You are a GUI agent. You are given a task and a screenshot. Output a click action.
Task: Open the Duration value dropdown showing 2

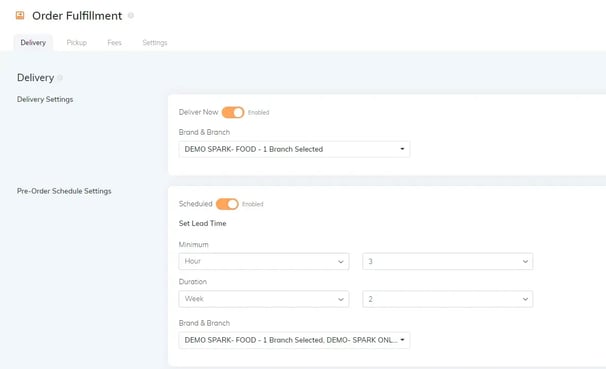(x=448, y=299)
